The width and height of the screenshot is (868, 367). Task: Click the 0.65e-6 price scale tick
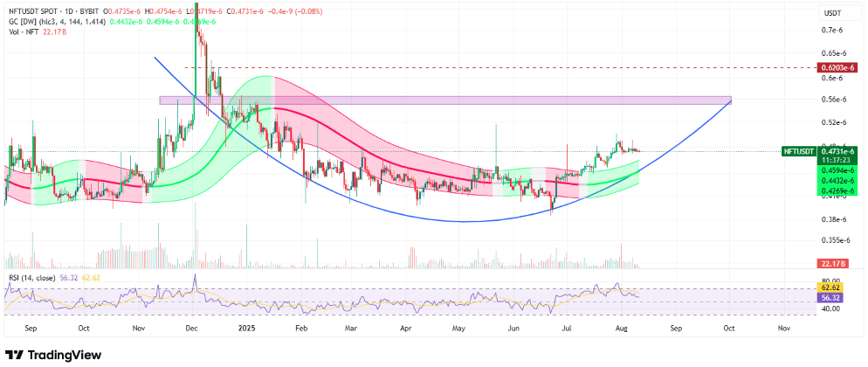coord(834,53)
